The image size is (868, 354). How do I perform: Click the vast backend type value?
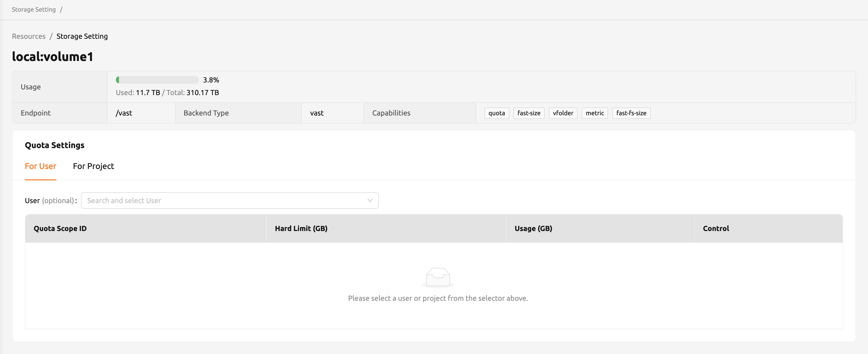coord(317,113)
